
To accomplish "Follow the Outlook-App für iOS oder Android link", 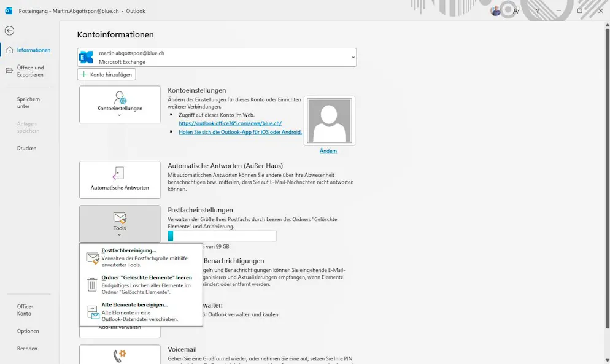I will tap(240, 132).
